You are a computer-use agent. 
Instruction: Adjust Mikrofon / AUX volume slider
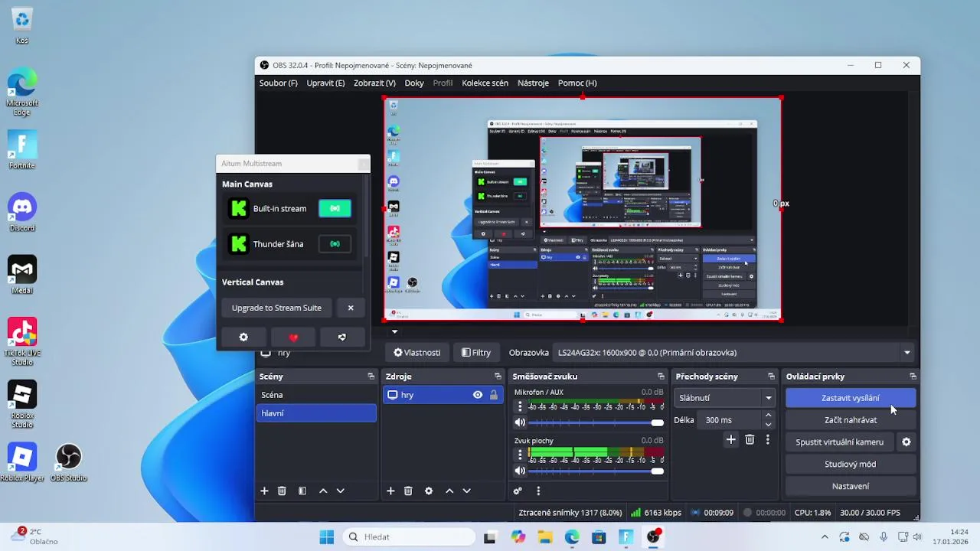pyautogui.click(x=596, y=422)
